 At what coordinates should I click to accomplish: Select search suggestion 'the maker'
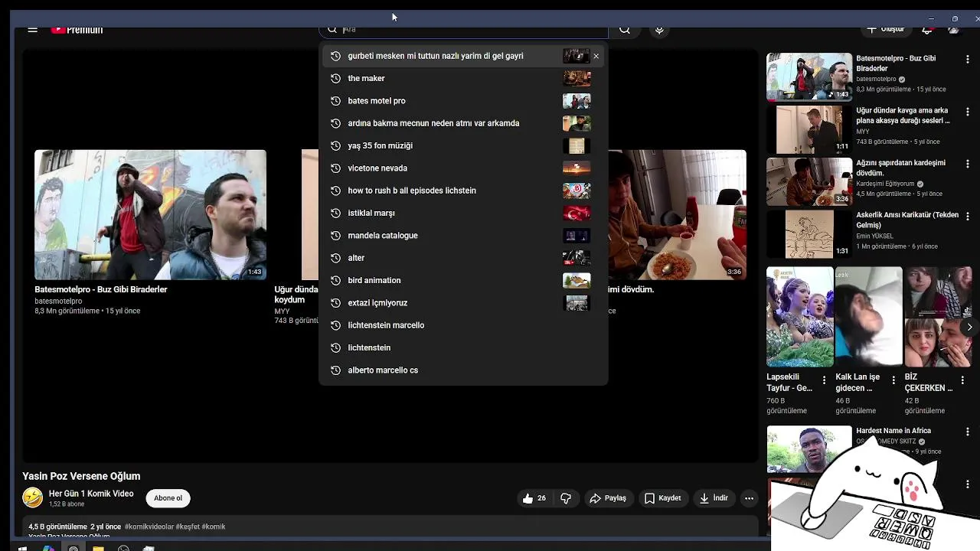463,78
